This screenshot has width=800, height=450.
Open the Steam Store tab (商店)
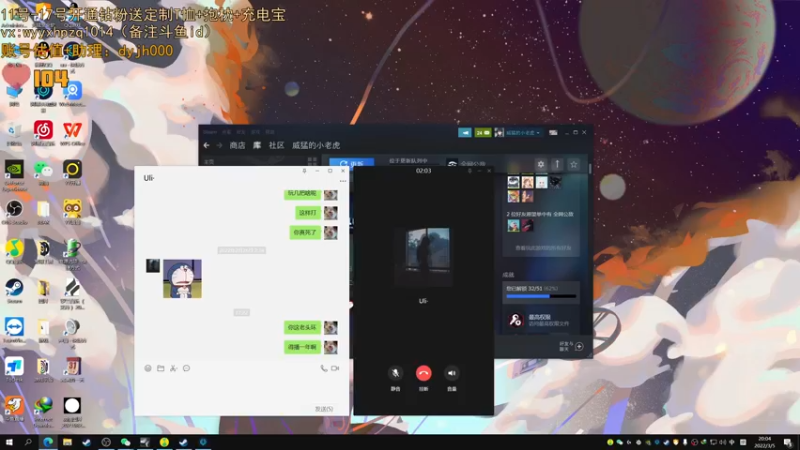(x=237, y=145)
